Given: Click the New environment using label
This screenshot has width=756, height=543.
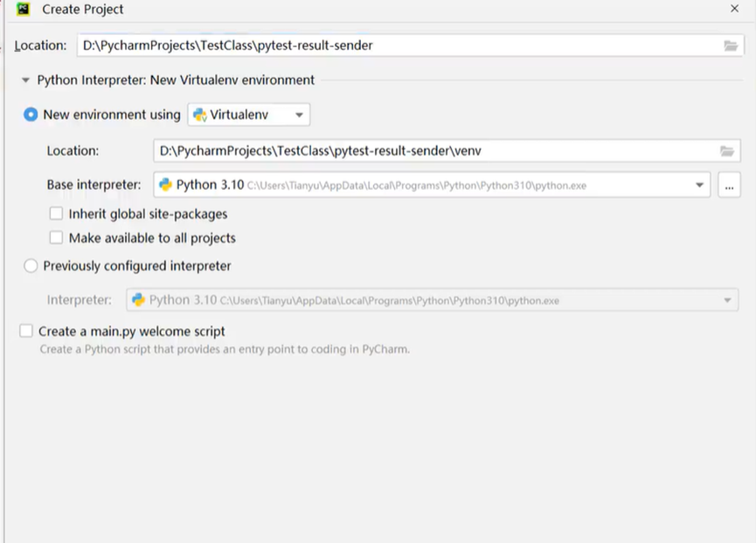Looking at the screenshot, I should pos(112,115).
